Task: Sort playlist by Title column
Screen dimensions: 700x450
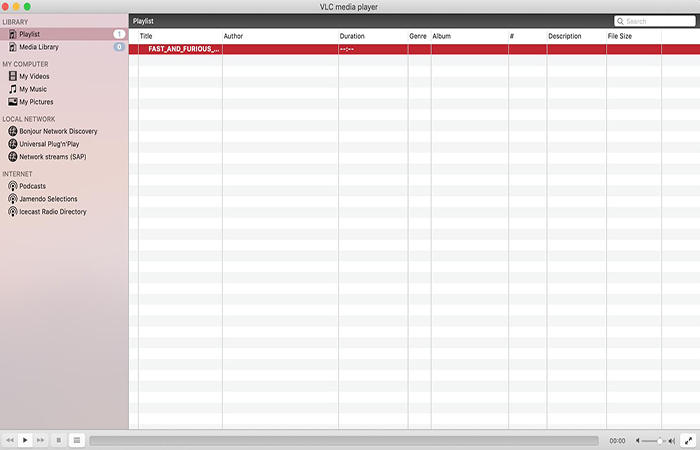Action: coord(180,36)
